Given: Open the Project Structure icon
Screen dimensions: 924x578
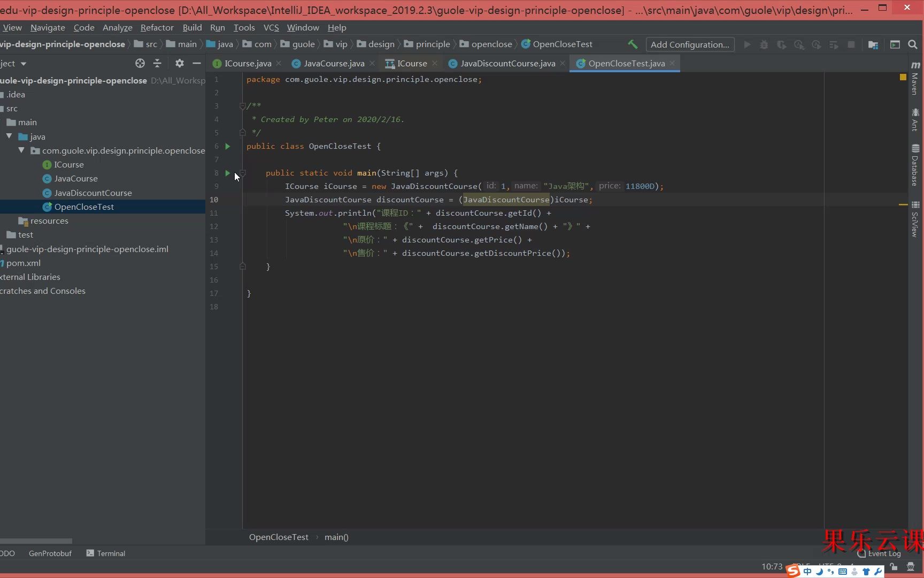Looking at the screenshot, I should click(x=873, y=44).
